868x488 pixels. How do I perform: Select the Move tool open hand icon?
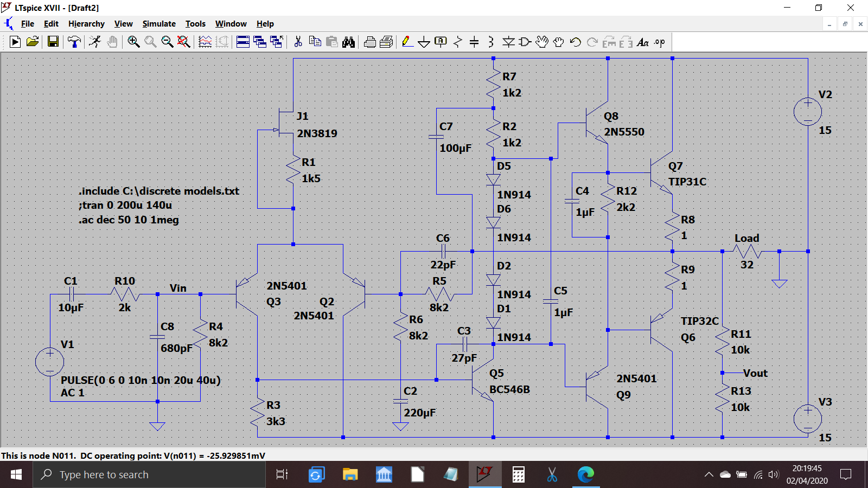(x=542, y=42)
